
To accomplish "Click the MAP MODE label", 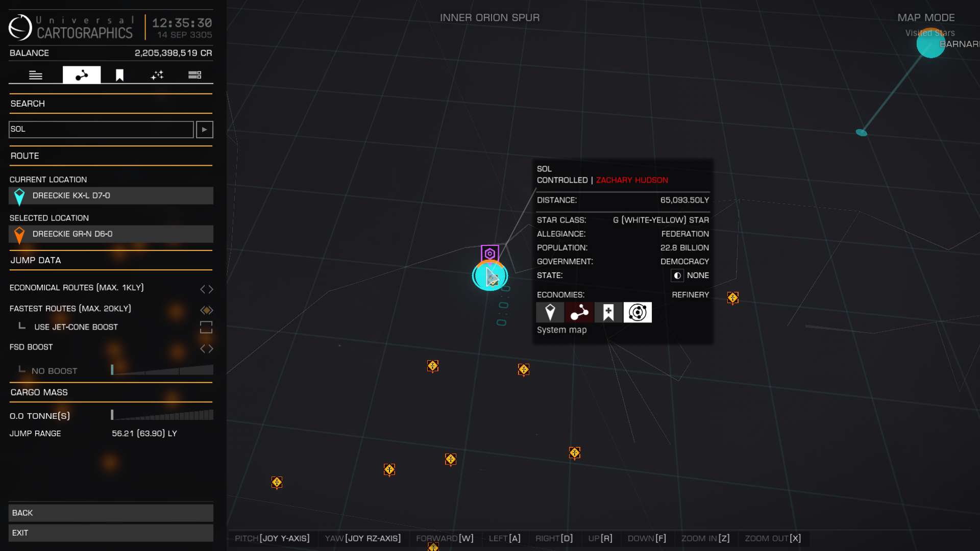I will 926,17.
